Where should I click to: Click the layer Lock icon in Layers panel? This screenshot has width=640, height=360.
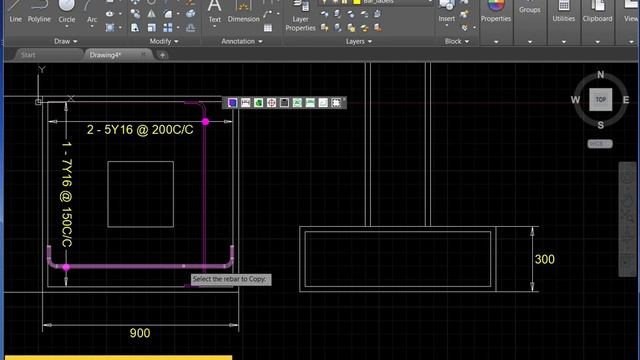tap(364, 14)
